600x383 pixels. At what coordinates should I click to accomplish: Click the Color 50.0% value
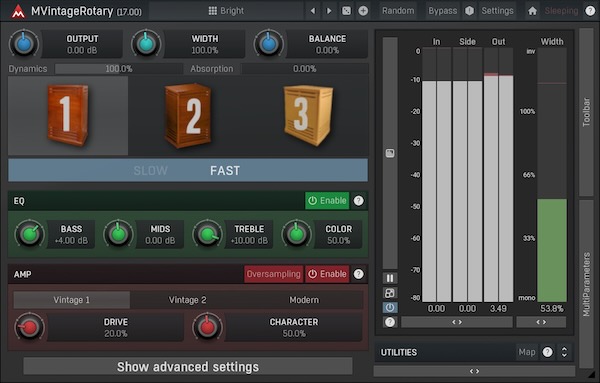point(338,235)
